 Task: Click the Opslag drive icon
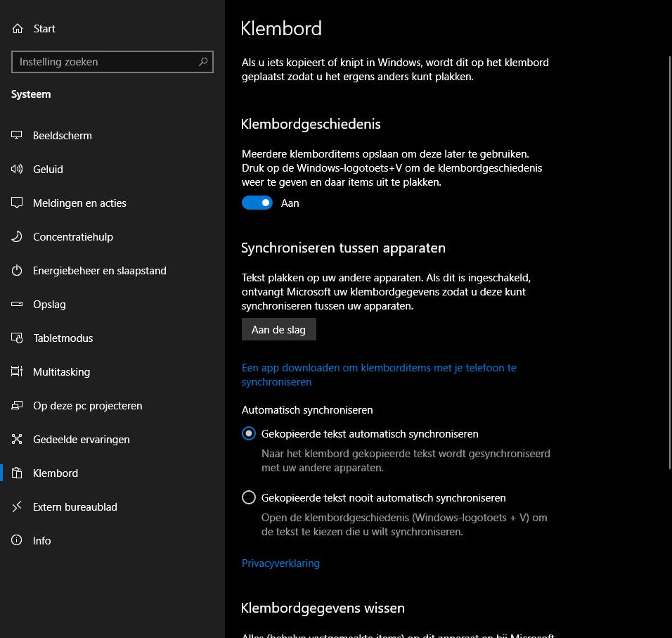(x=18, y=305)
